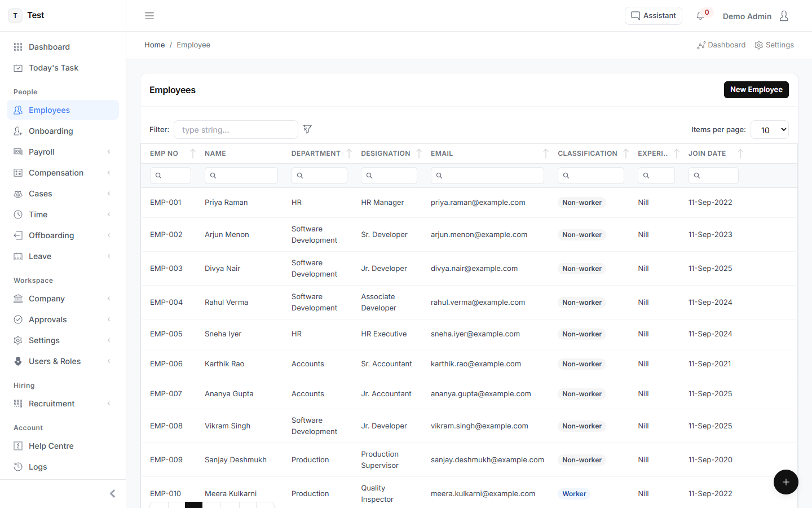The image size is (812, 508).
Task: Sort by EMP NO column arrow
Action: point(193,154)
